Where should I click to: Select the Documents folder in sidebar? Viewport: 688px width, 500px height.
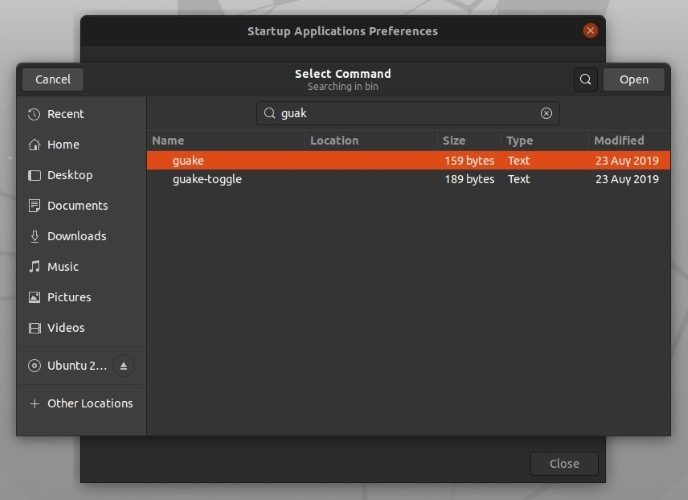point(76,206)
